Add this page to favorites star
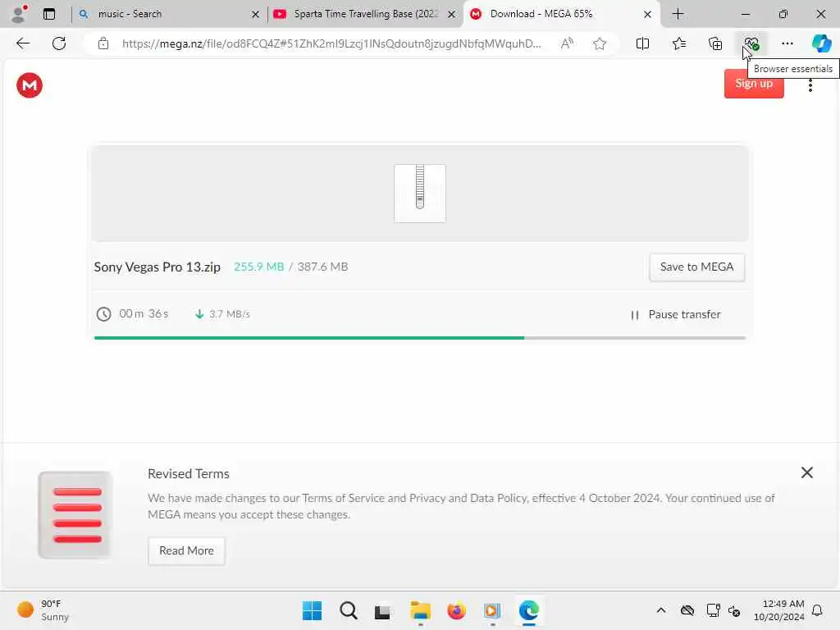The image size is (840, 630). (600, 43)
